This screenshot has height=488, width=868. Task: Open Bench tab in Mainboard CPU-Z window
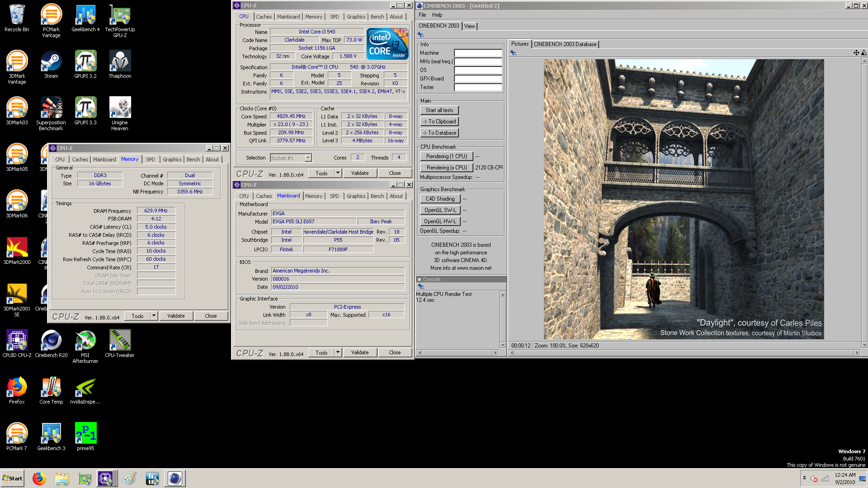click(x=377, y=196)
